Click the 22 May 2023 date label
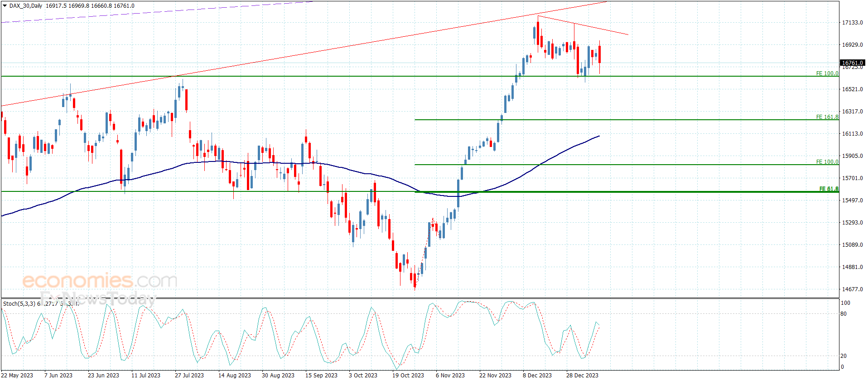The height and width of the screenshot is (381, 868). [x=18, y=375]
